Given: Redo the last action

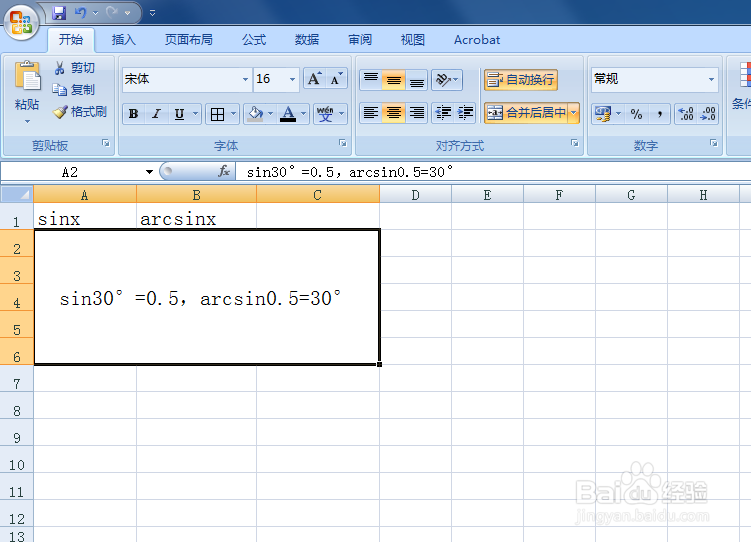Looking at the screenshot, I should [x=112, y=13].
